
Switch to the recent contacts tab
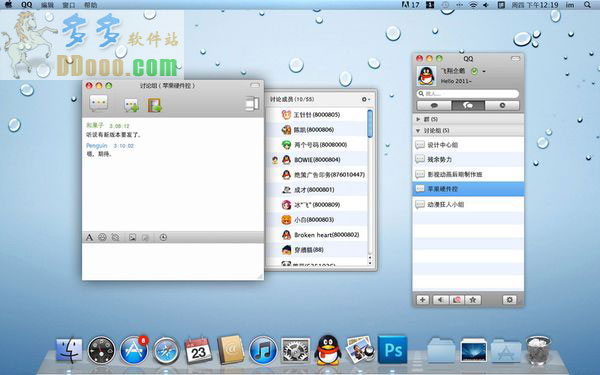(502, 105)
